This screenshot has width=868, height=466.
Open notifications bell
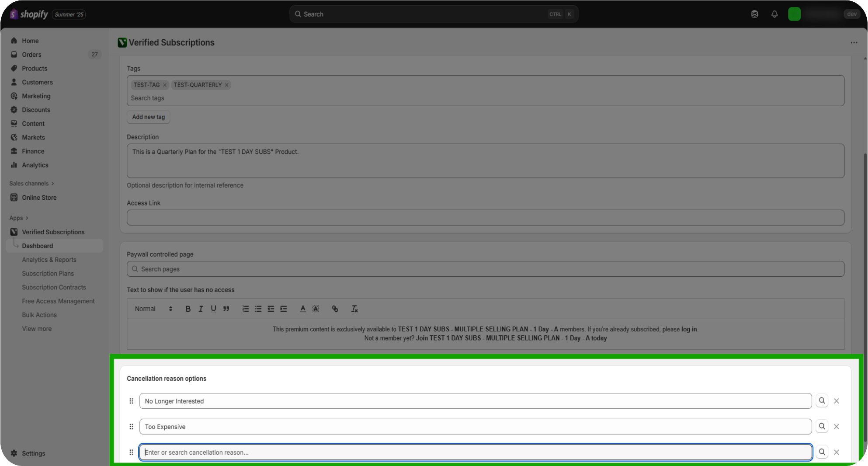coord(774,14)
